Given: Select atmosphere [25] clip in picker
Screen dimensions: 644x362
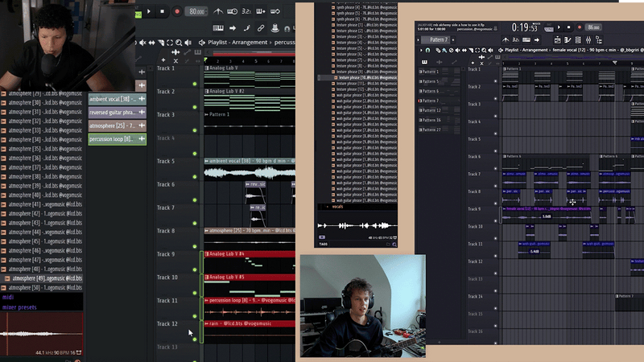Looking at the screenshot, I should [117, 125].
